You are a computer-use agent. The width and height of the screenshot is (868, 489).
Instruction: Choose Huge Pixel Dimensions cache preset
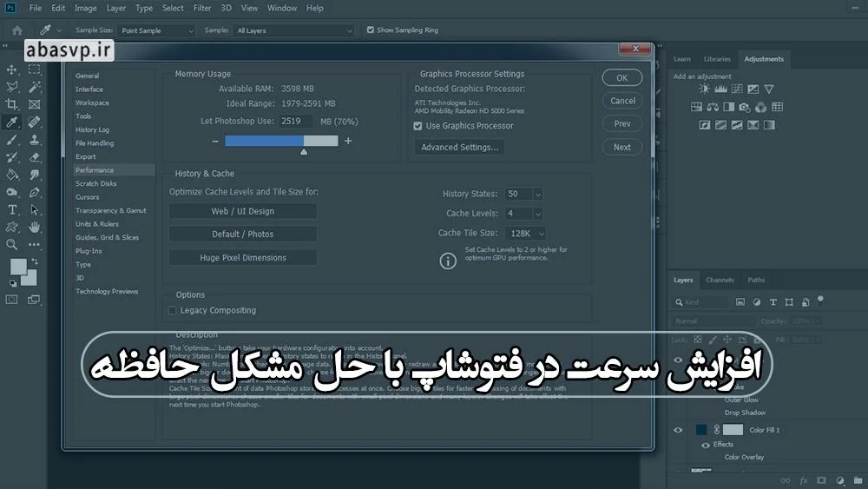coord(242,258)
